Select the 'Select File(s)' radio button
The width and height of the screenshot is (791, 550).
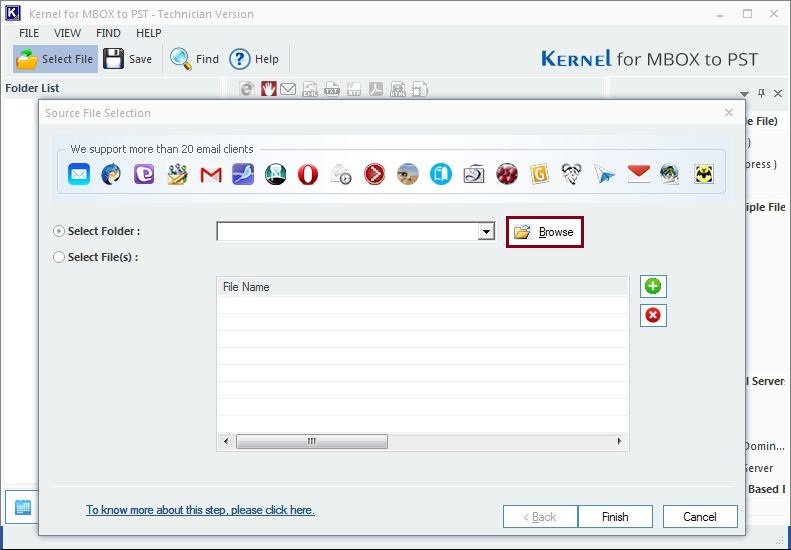(59, 257)
